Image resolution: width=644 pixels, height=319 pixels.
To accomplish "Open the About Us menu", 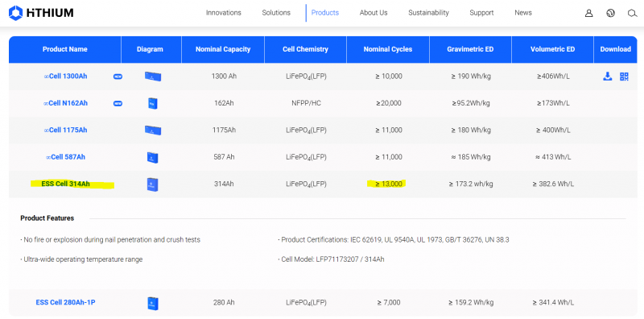I will [374, 13].
